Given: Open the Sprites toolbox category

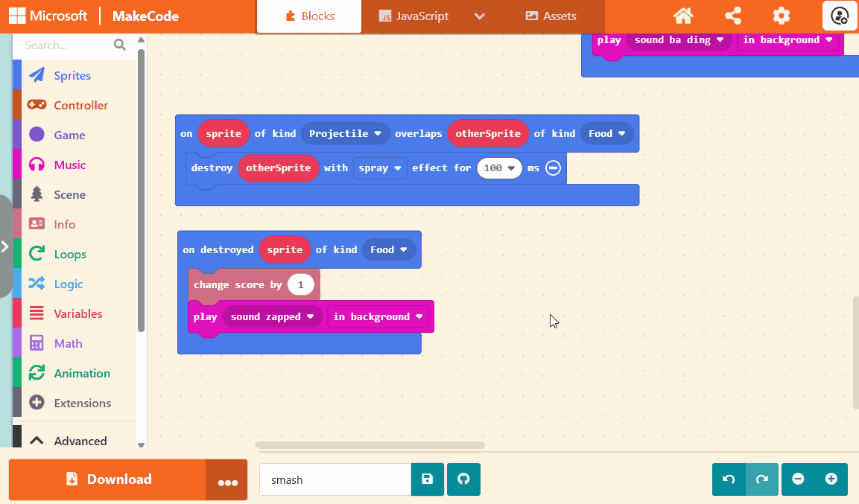Looking at the screenshot, I should point(72,75).
